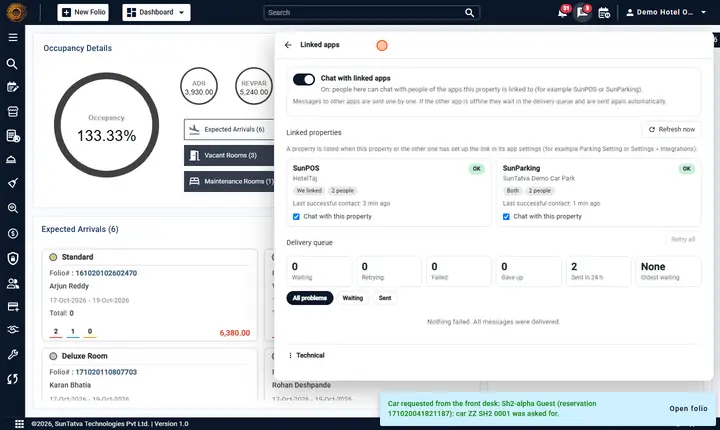The image size is (720, 430).
Task: Click guest name Karan Bhatia
Action: tap(70, 385)
